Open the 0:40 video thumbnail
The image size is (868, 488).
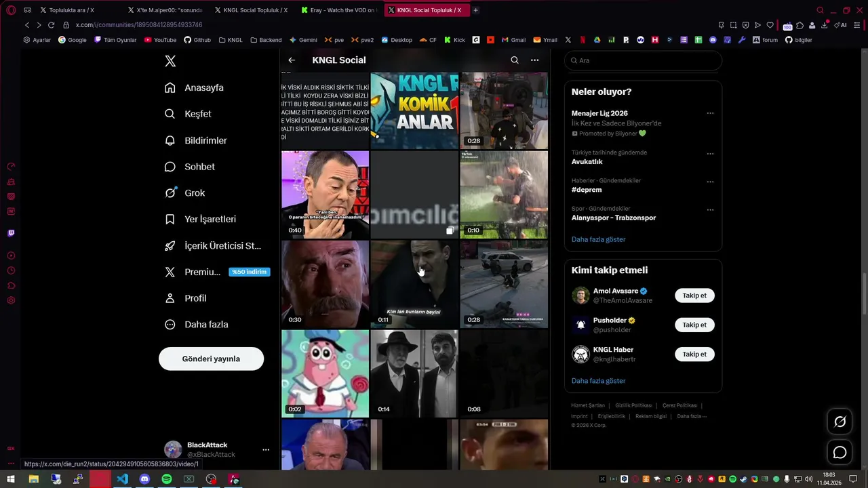coord(325,195)
